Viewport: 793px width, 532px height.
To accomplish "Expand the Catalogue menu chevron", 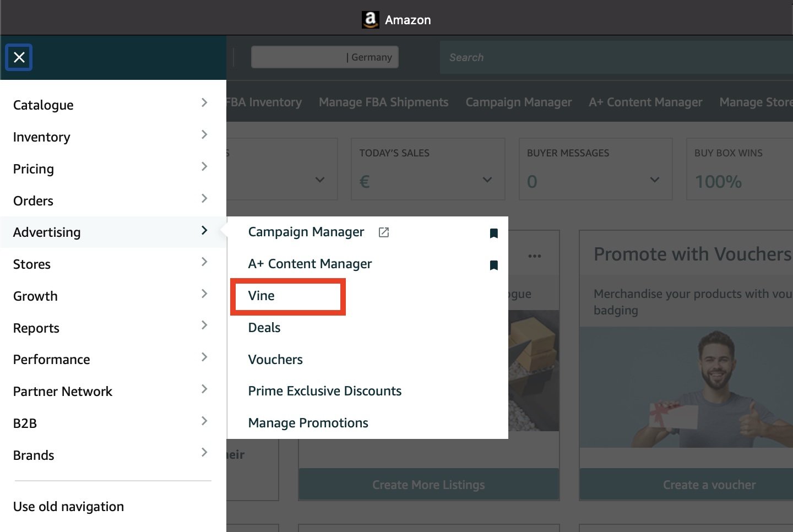I will click(204, 102).
